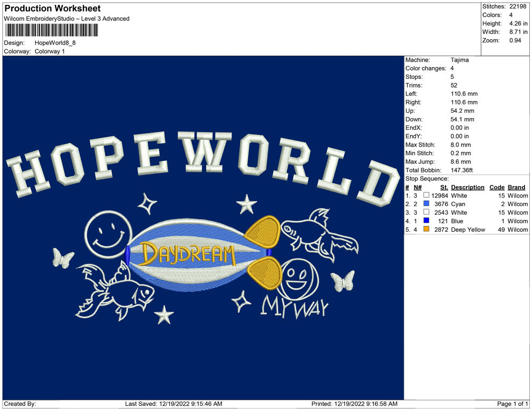Click the Deep Yellow color swatch
Image resolution: width=532 pixels, height=409 pixels.
tap(426, 229)
